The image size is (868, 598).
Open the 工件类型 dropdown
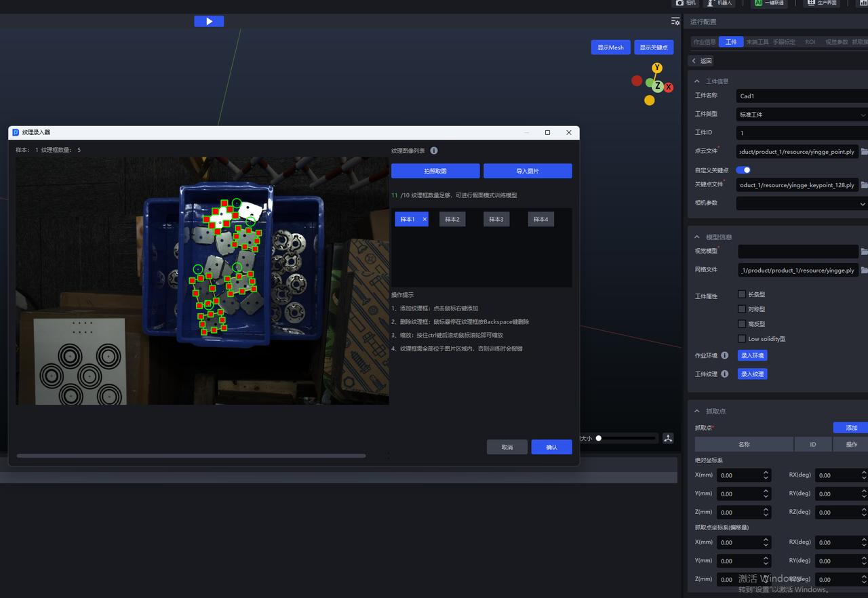[x=802, y=115]
